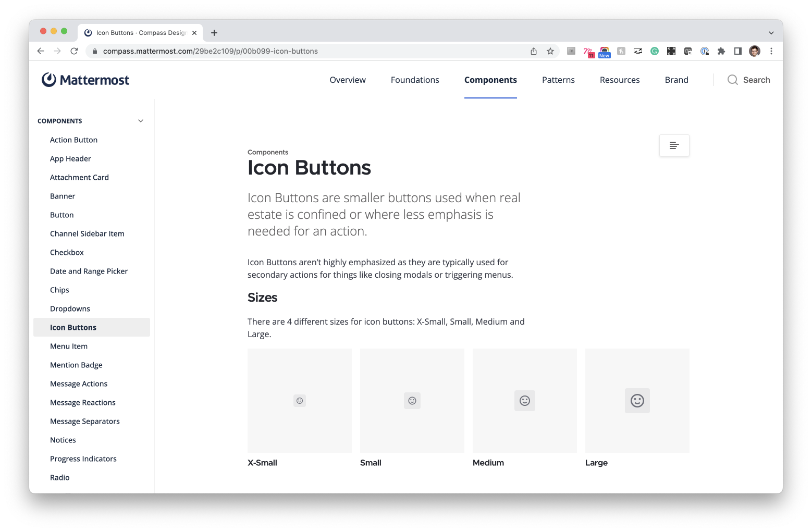Click the Large smiley icon button
Image resolution: width=812 pixels, height=532 pixels.
(x=637, y=401)
